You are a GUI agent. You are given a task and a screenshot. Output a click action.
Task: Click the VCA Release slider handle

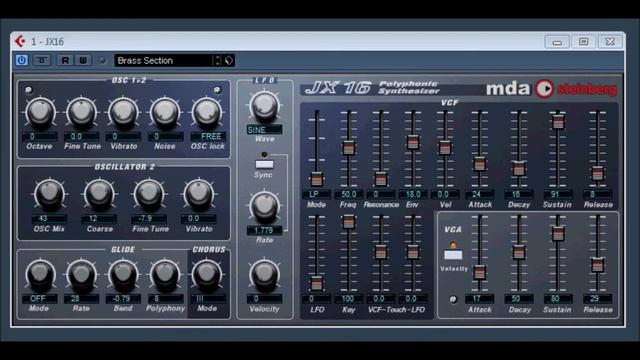pyautogui.click(x=597, y=265)
